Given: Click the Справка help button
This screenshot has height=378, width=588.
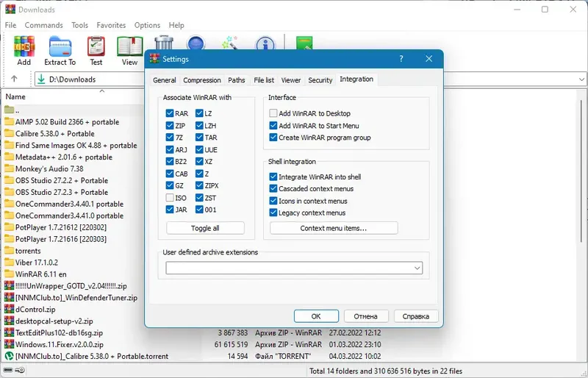Looking at the screenshot, I should 416,316.
